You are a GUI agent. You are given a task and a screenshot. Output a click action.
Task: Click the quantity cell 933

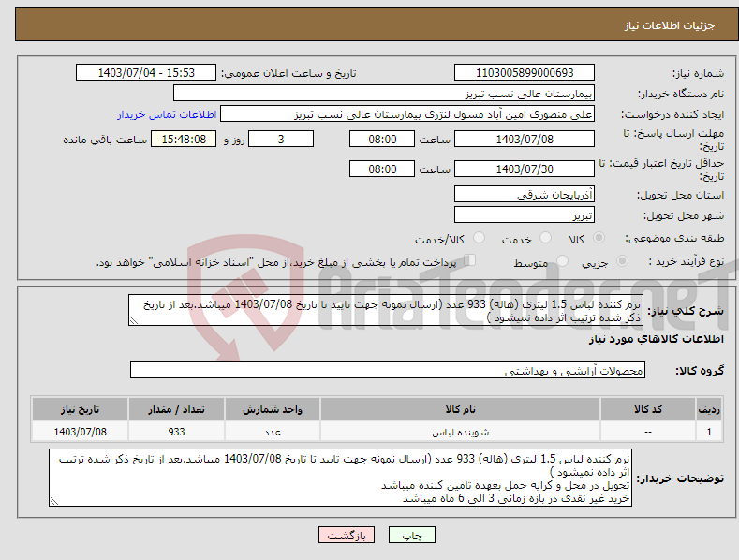pos(176,432)
